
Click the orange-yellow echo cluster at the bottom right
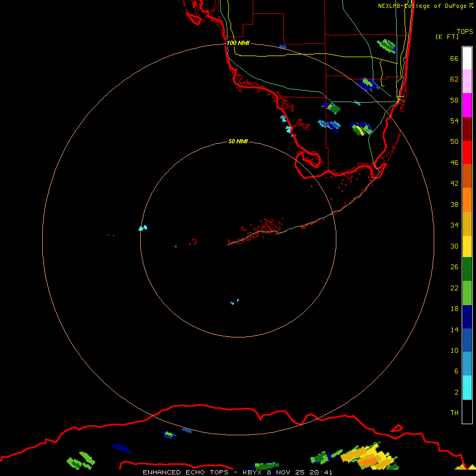click(369, 456)
